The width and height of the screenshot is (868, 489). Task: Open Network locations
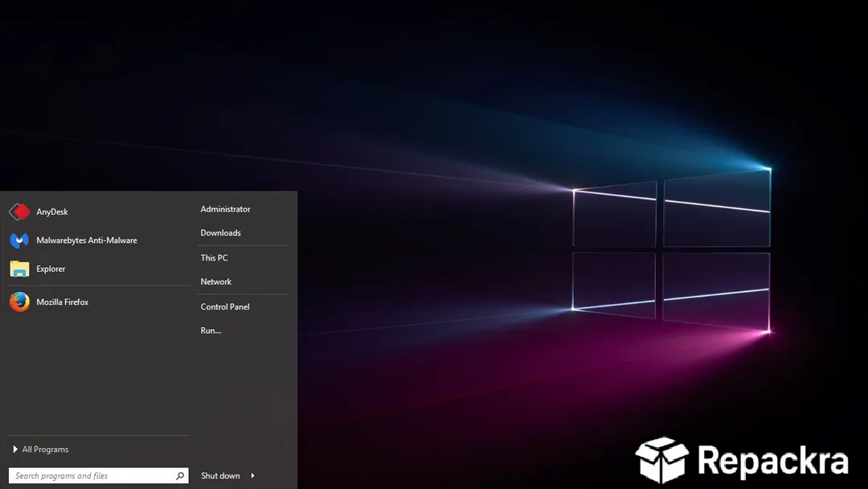point(216,281)
